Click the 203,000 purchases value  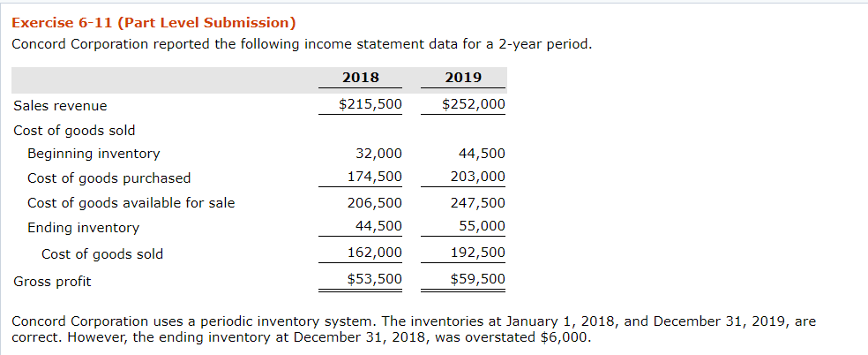point(478,177)
